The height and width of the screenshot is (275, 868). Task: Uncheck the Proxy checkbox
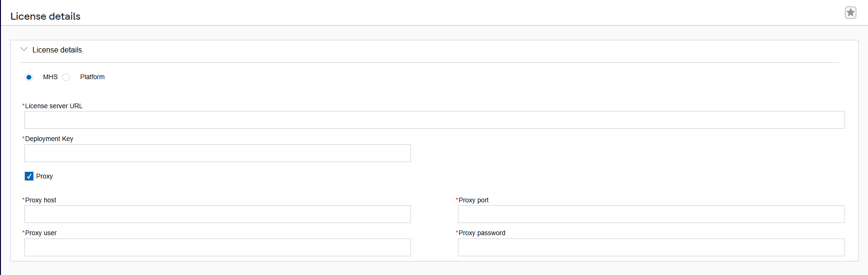pyautogui.click(x=29, y=176)
